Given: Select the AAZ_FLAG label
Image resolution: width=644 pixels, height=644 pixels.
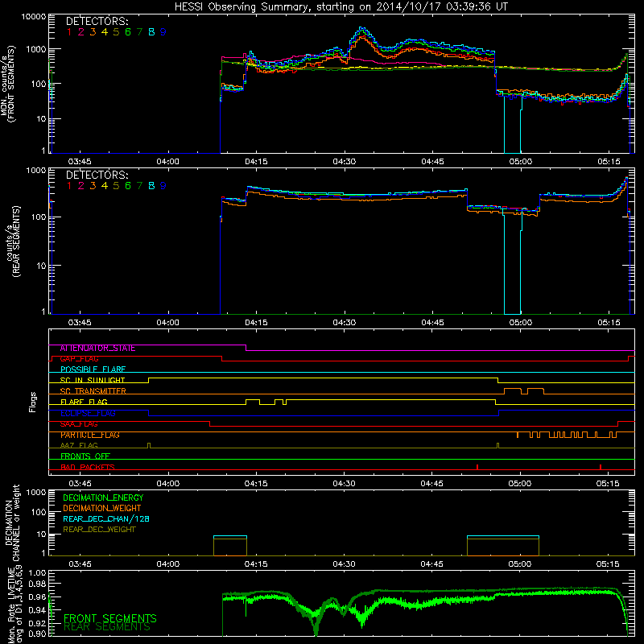Looking at the screenshot, I should coord(79,446).
